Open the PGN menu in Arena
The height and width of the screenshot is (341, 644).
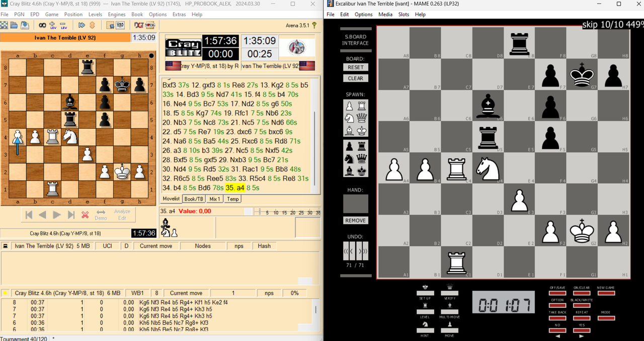20,14
